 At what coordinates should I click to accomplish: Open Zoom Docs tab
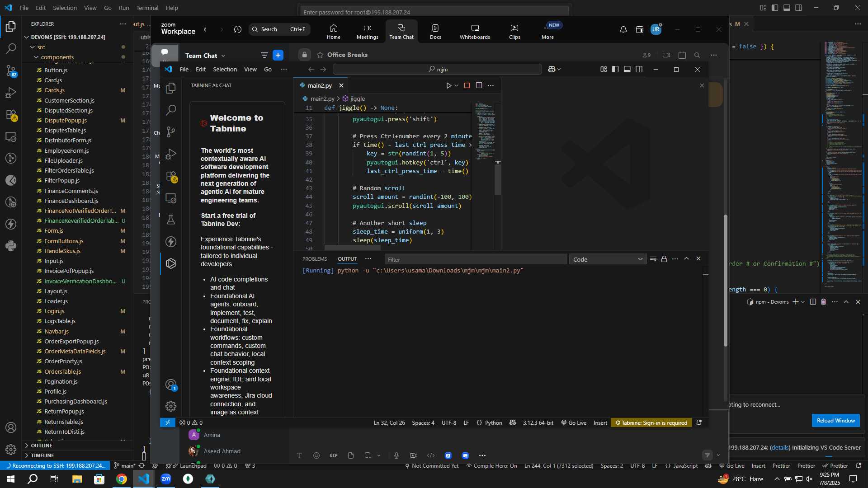[x=435, y=32]
